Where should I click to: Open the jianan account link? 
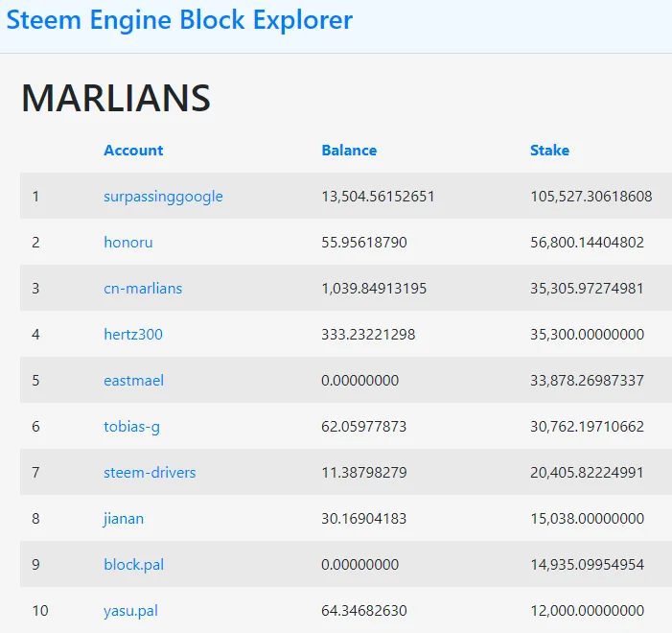point(124,519)
